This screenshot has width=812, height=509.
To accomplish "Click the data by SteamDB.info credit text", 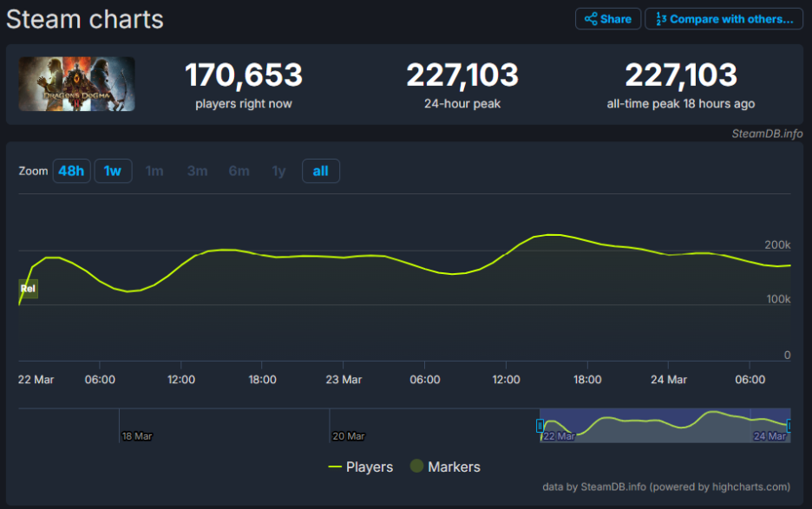I will point(666,486).
